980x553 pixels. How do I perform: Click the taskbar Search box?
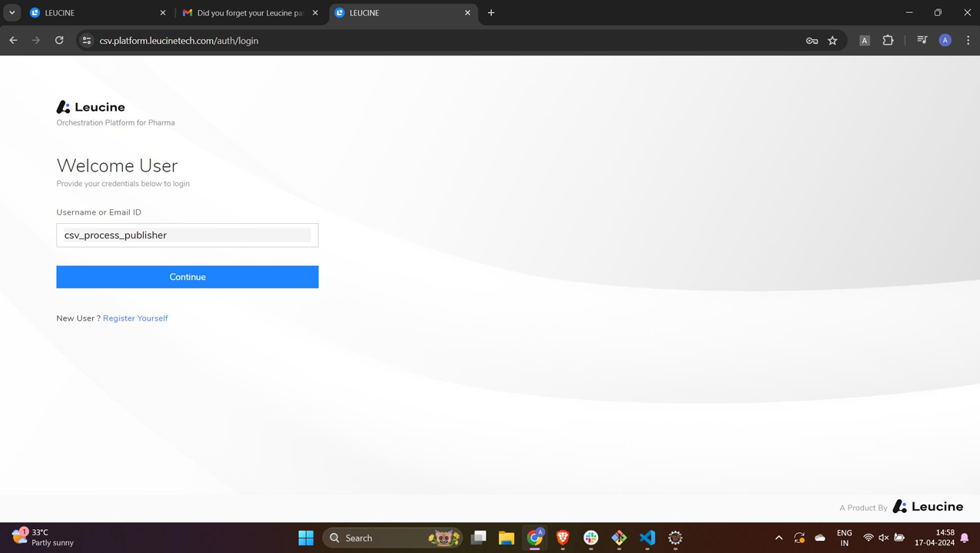(x=393, y=538)
